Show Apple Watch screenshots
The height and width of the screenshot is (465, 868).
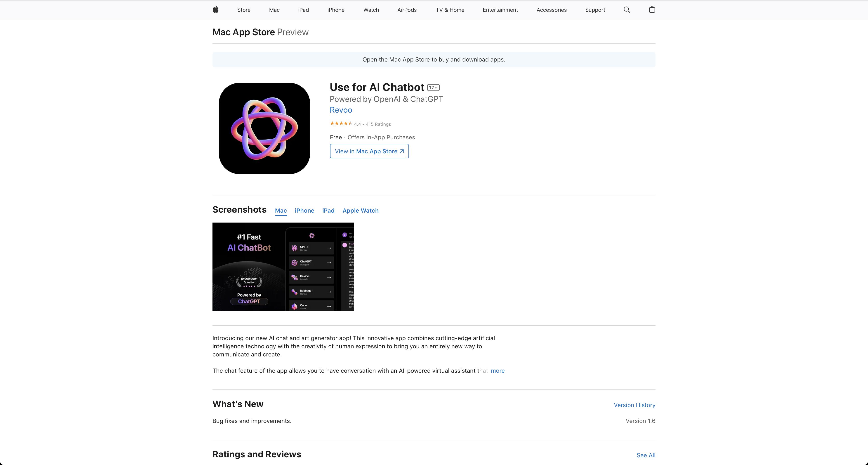(360, 210)
